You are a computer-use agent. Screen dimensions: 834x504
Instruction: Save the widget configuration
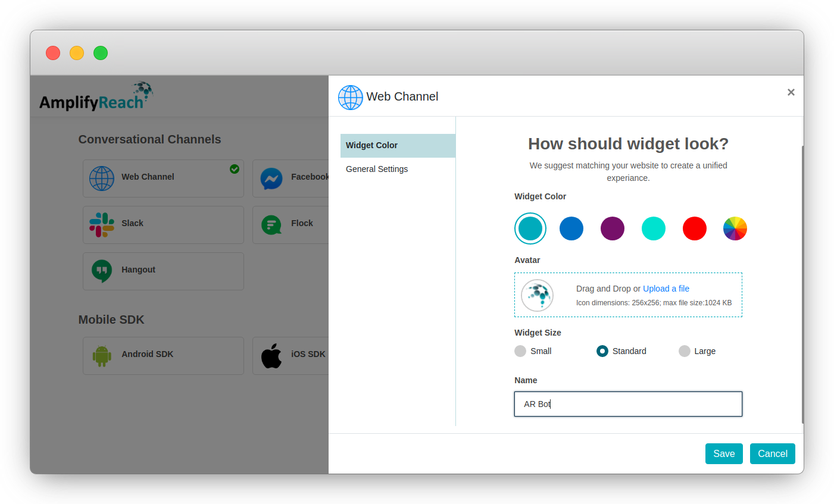(x=724, y=453)
